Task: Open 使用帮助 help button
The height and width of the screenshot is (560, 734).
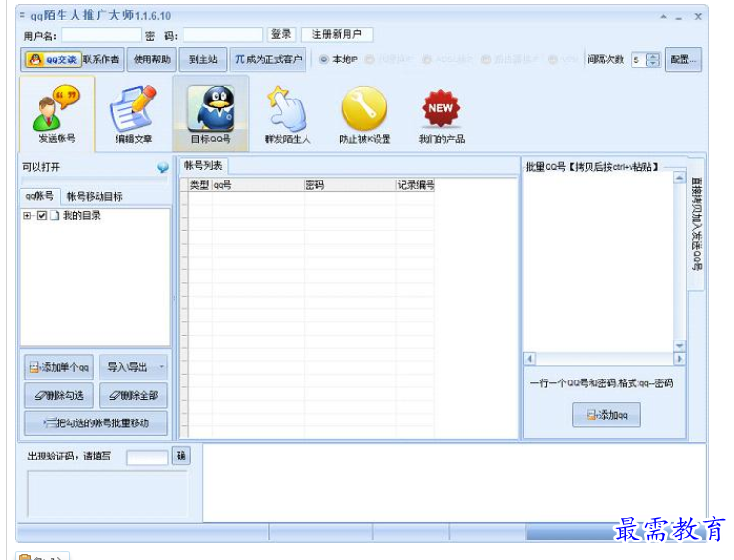Action: coord(151,60)
